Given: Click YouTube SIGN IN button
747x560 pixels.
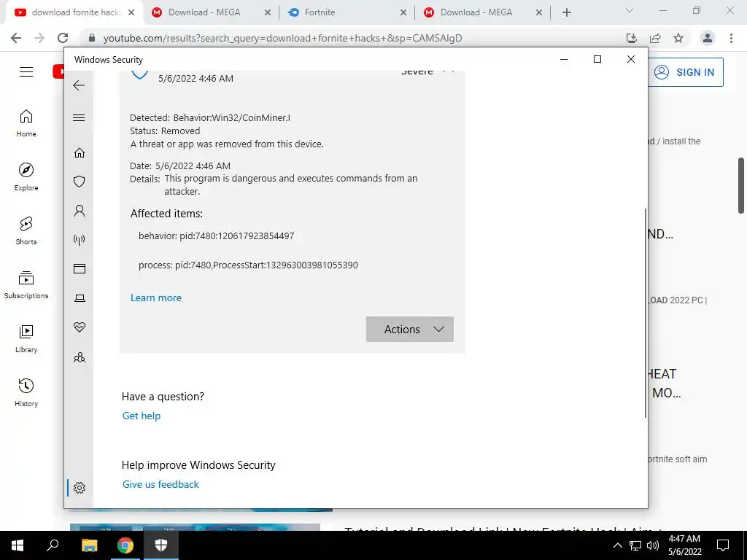Looking at the screenshot, I should pyautogui.click(x=685, y=72).
